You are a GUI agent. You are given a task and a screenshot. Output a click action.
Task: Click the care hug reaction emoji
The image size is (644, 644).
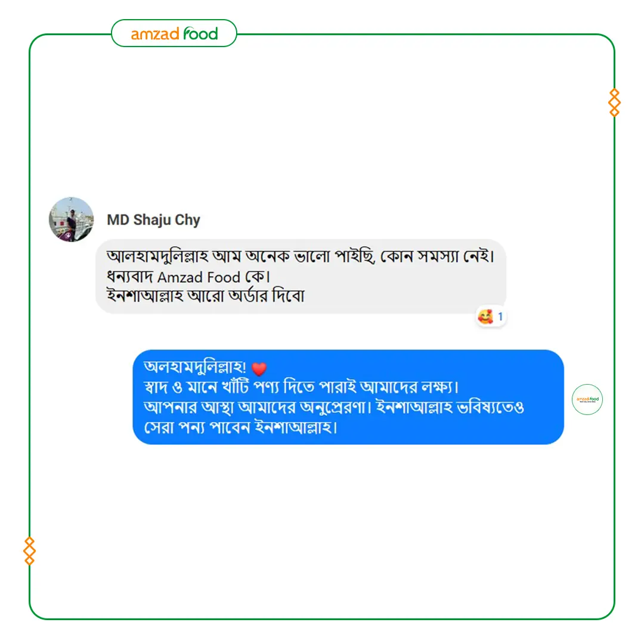tap(485, 317)
